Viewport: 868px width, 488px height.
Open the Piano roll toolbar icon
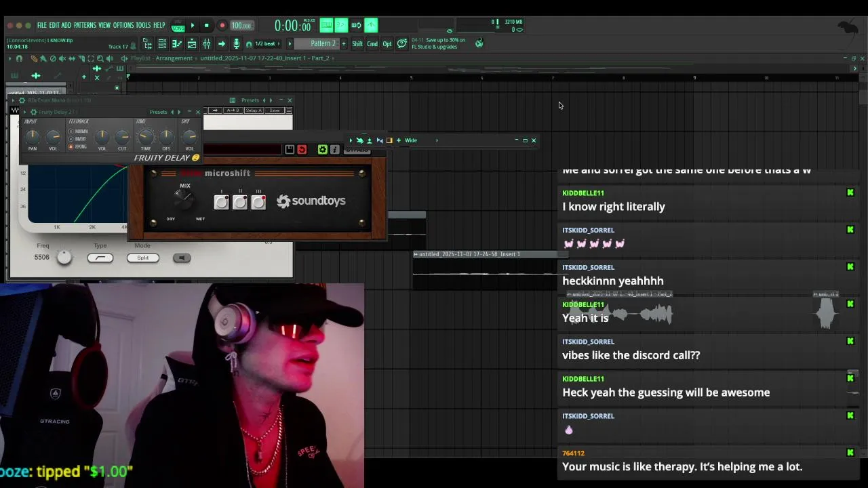(x=176, y=44)
